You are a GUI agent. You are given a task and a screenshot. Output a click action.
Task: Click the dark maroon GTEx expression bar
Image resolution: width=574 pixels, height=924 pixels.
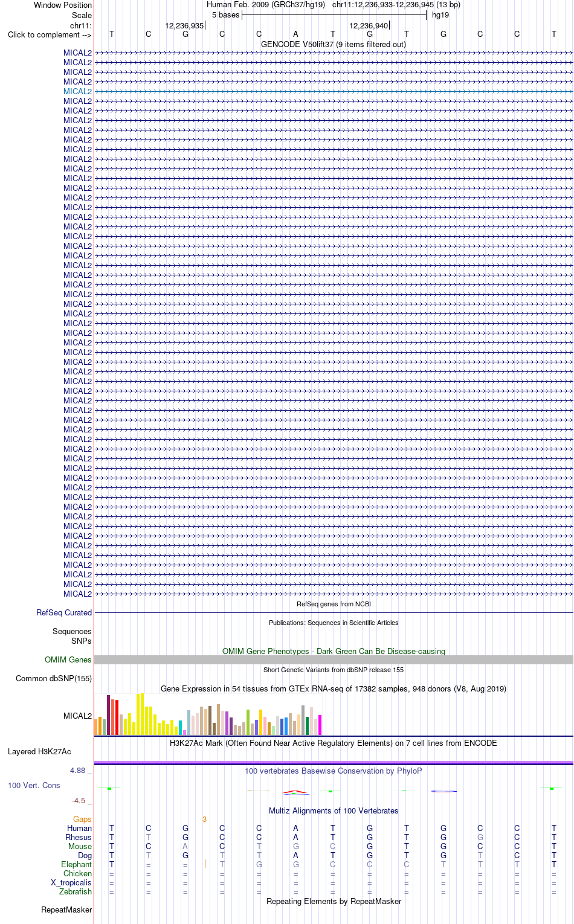(109, 715)
